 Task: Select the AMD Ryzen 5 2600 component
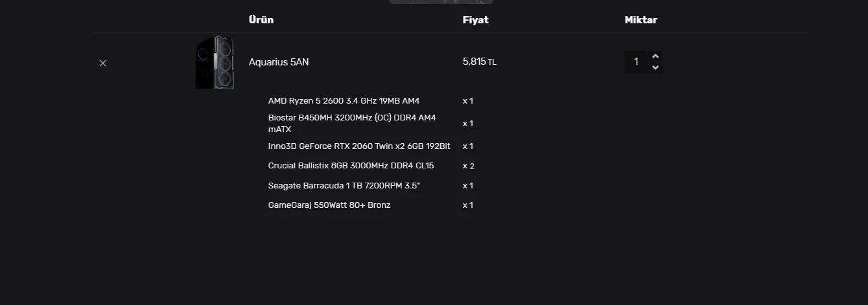pyautogui.click(x=344, y=101)
